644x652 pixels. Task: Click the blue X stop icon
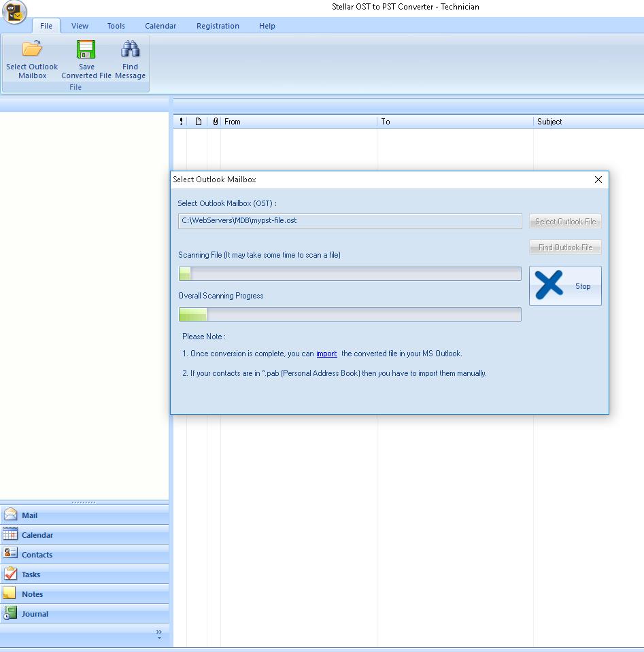(x=549, y=286)
